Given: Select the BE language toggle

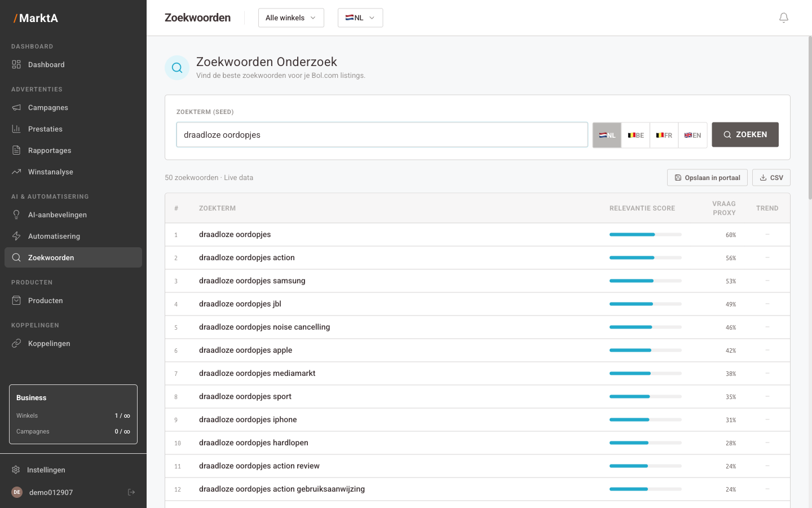Looking at the screenshot, I should (636, 135).
